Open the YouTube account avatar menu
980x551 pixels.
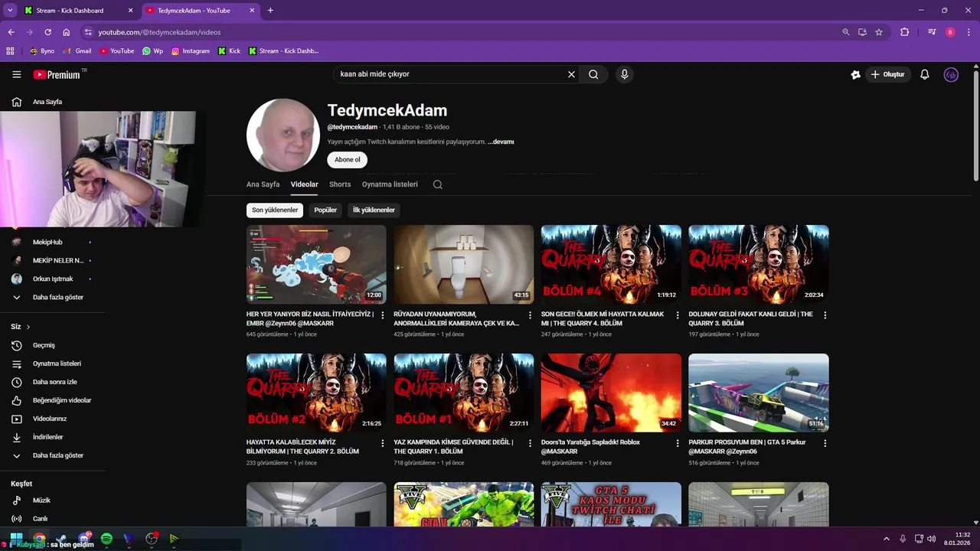951,74
